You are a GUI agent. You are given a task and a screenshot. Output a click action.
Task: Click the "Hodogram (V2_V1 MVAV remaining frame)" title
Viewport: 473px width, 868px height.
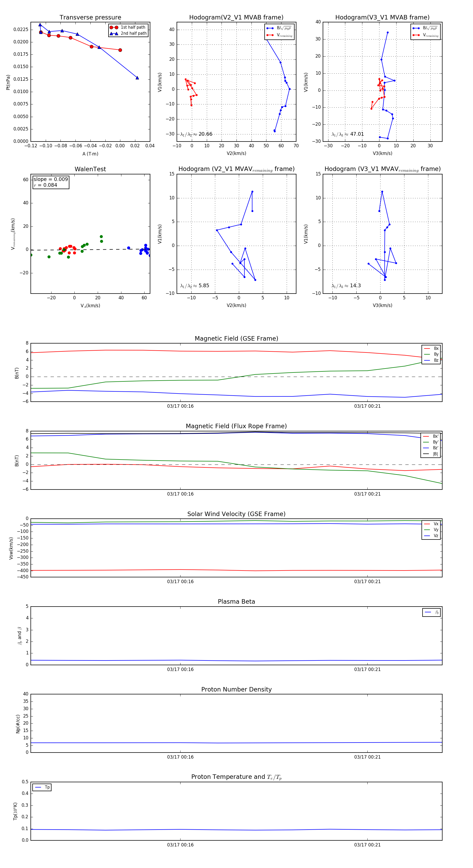tap(236, 169)
